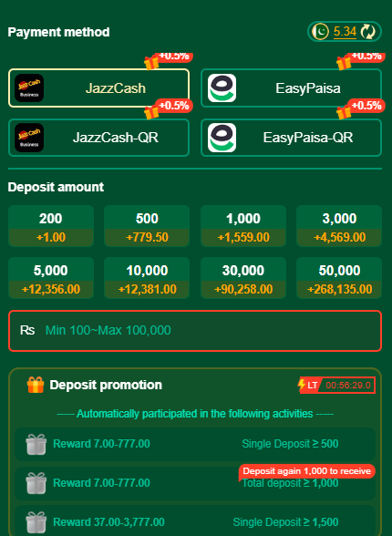Click the balance refresh arrows icon
The height and width of the screenshot is (536, 392).
[368, 32]
